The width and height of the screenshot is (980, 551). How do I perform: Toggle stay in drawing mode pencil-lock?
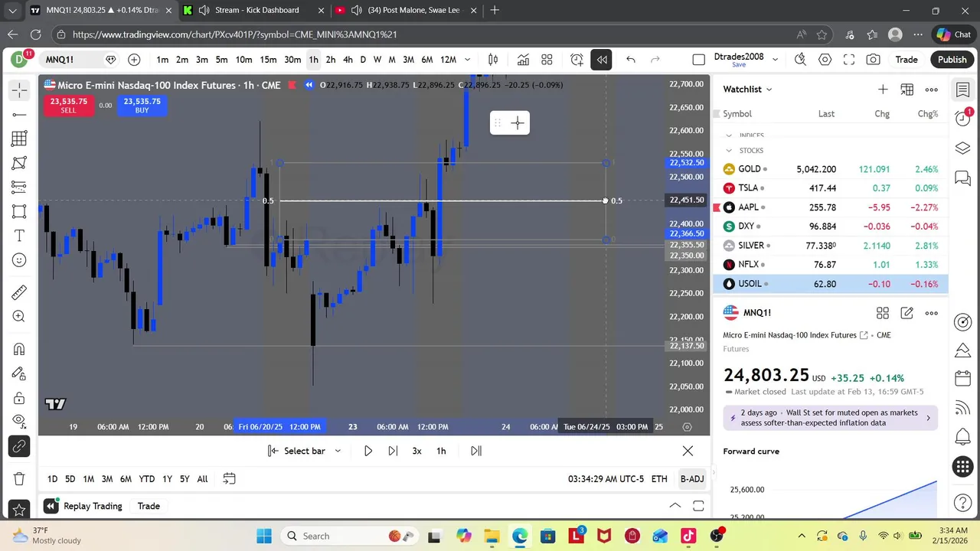coord(19,373)
